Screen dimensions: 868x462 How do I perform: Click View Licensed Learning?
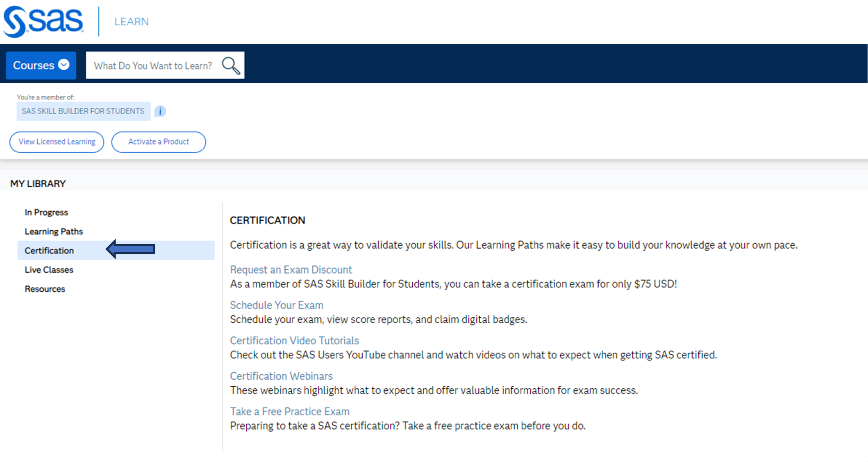point(57,142)
